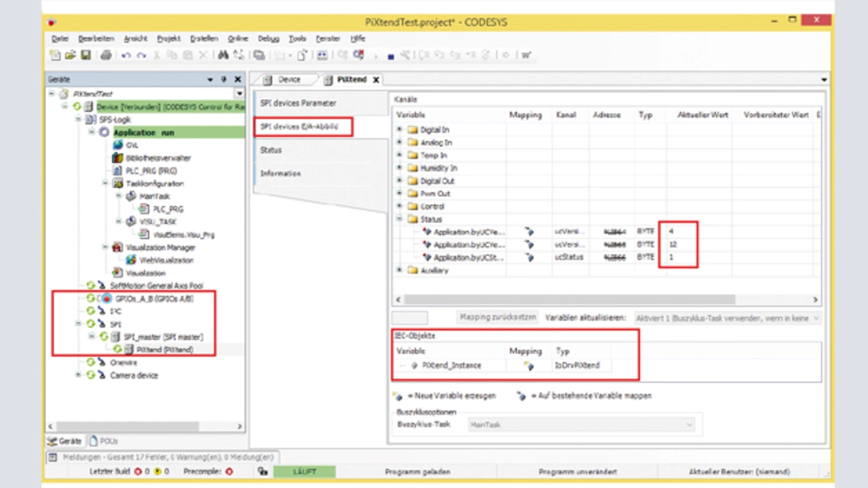Switch to the POUs bottom tab
Viewport: 868px width, 488px height.
(x=103, y=441)
